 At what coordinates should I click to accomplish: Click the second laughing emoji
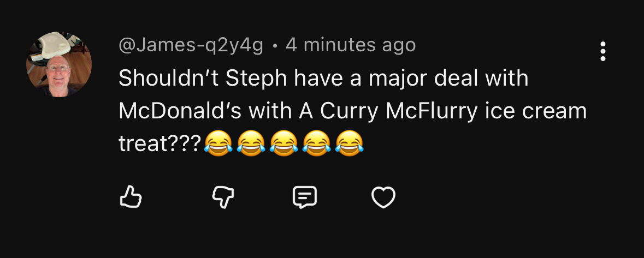(x=251, y=144)
